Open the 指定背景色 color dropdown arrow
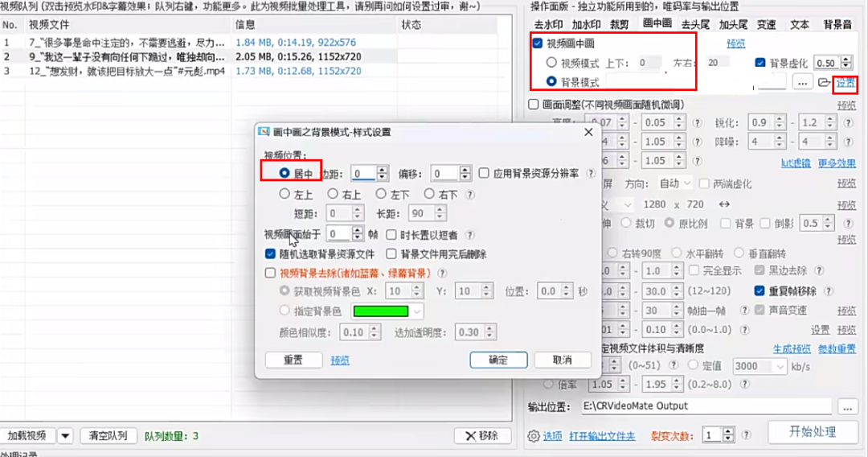This screenshot has height=457, width=868. (417, 311)
